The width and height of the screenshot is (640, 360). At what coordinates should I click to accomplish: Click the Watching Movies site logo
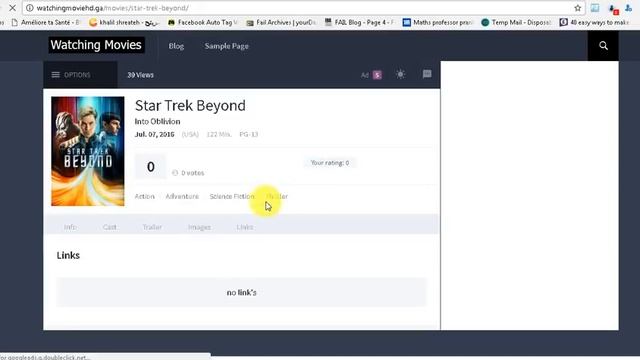pyautogui.click(x=96, y=45)
